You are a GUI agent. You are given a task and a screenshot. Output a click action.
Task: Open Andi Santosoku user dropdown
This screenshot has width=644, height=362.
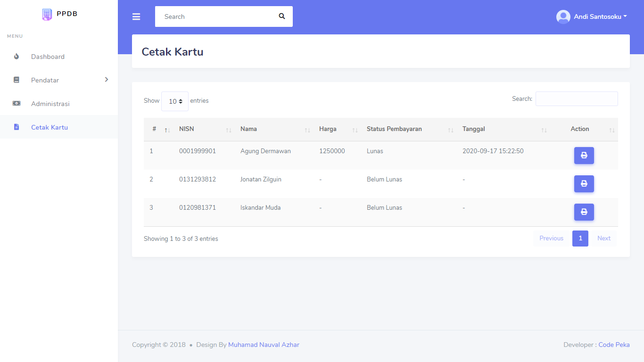[x=592, y=17]
